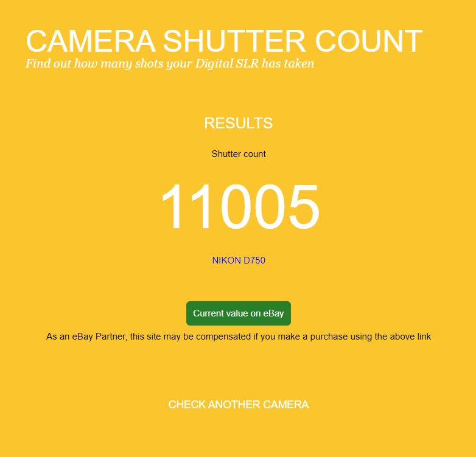Click the word CAMERA in the page title
Screen dimensions: 476x457
(x=91, y=41)
